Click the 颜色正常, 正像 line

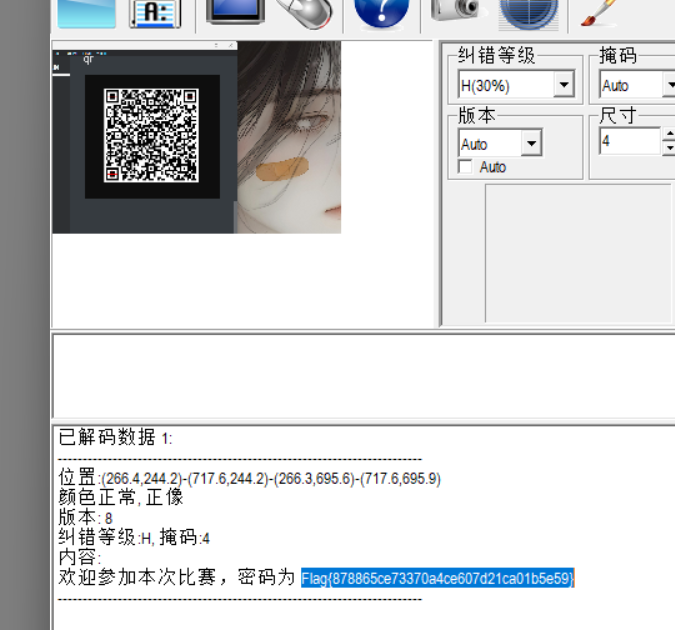click(121, 497)
